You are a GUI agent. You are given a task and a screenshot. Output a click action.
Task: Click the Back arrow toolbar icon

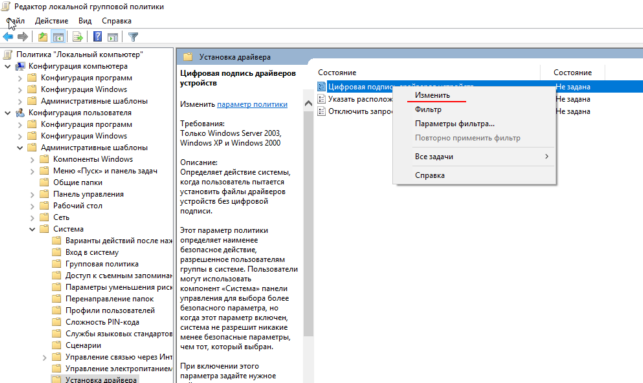(8, 37)
